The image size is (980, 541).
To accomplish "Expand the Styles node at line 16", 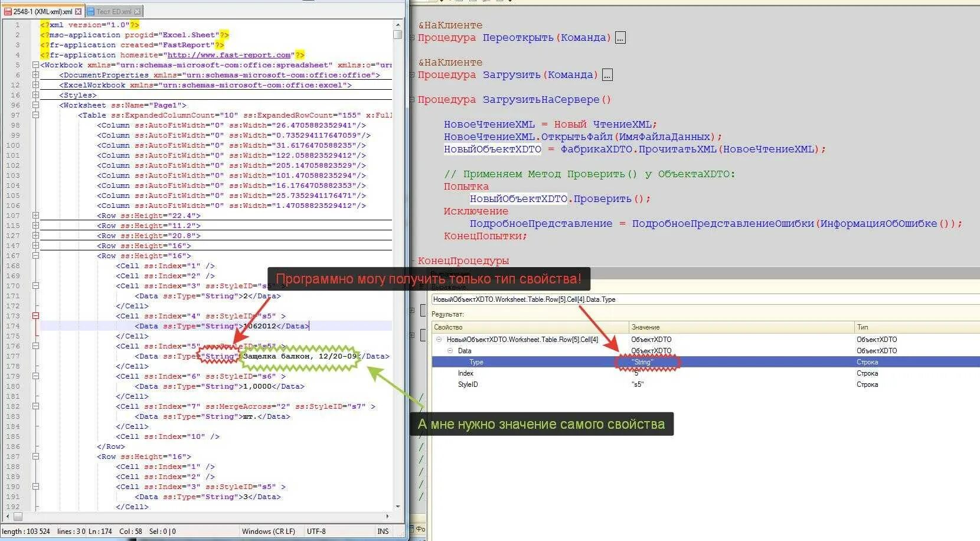I will coord(35,95).
